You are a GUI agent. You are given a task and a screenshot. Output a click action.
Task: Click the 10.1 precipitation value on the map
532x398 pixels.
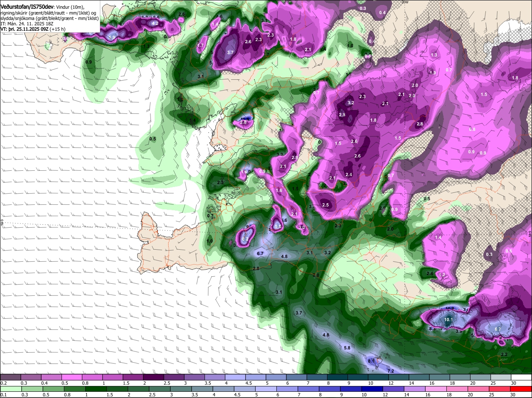[448, 319]
